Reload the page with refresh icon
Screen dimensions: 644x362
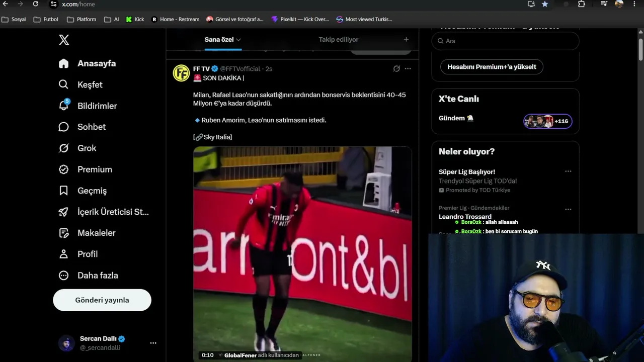click(x=36, y=4)
